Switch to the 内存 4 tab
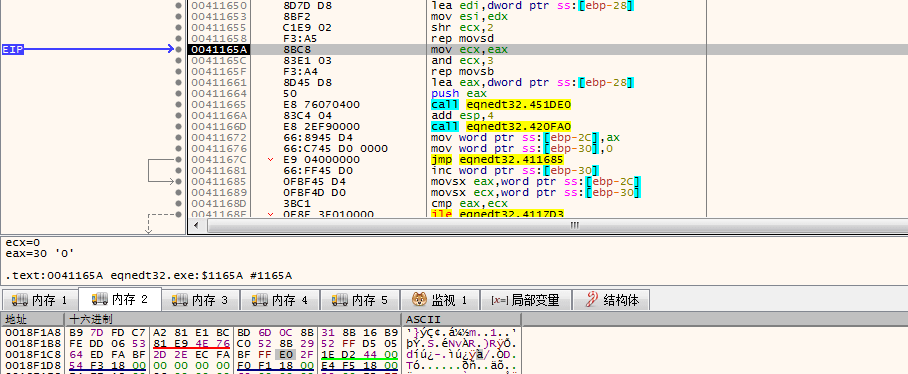Viewport: 908px width, 374px height. 280,300
